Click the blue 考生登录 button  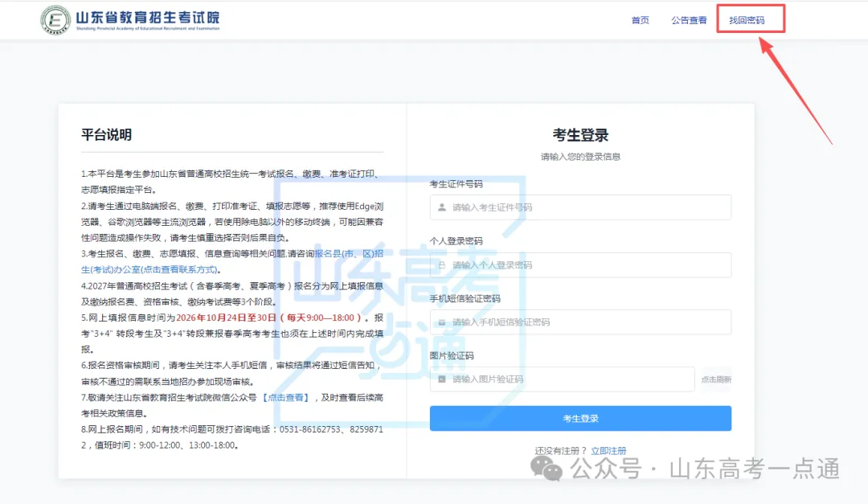coord(580,418)
